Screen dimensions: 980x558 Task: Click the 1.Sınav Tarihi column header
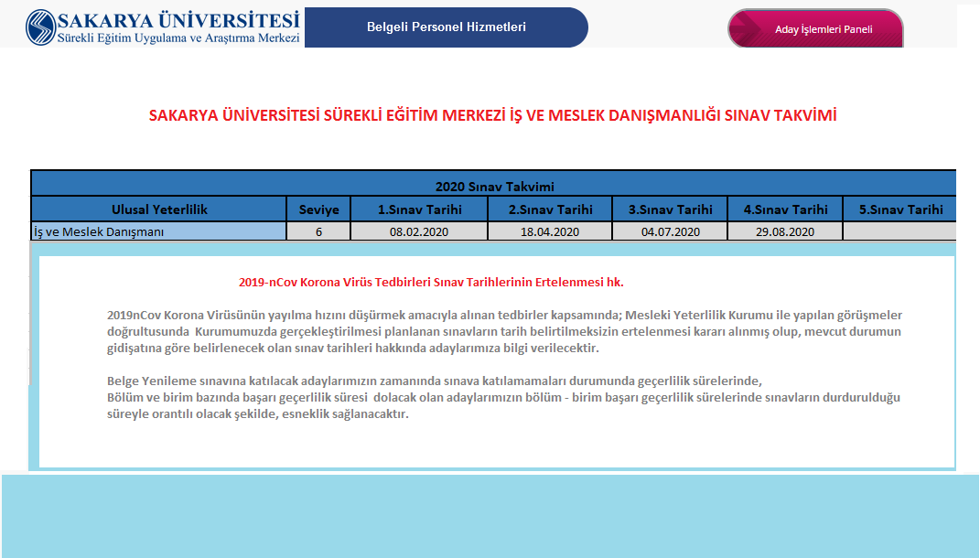pyautogui.click(x=419, y=209)
